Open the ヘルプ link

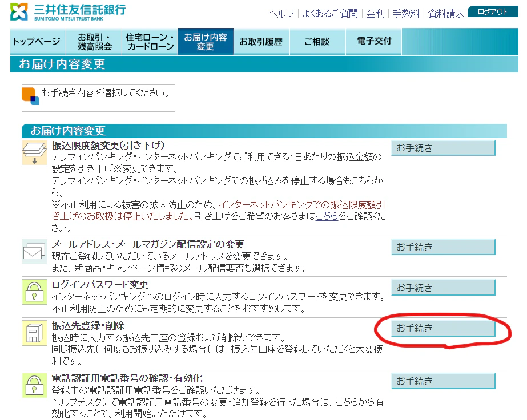(x=281, y=14)
